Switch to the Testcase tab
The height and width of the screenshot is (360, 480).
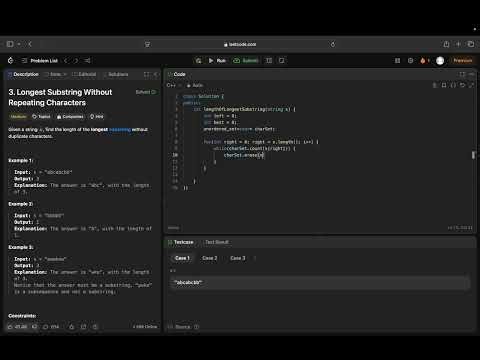(181, 242)
